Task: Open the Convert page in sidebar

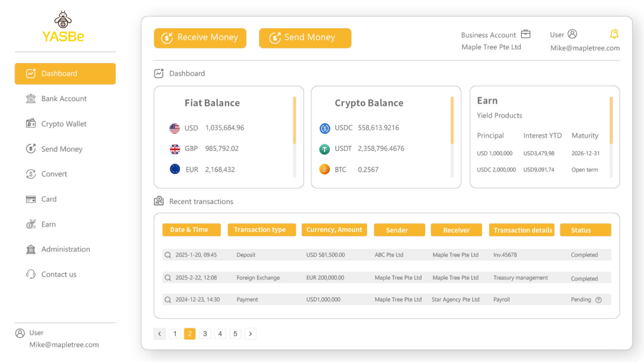Action: (54, 174)
